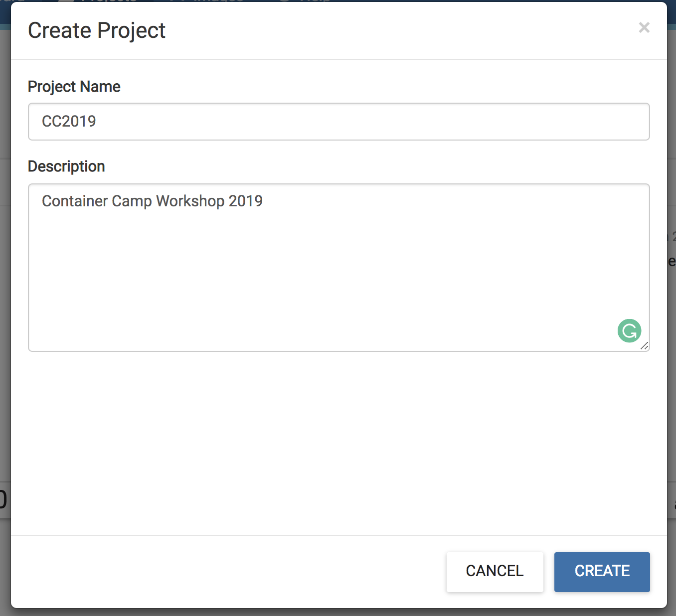This screenshot has height=616, width=676.
Task: Click the CANCEL button
Action: point(495,572)
